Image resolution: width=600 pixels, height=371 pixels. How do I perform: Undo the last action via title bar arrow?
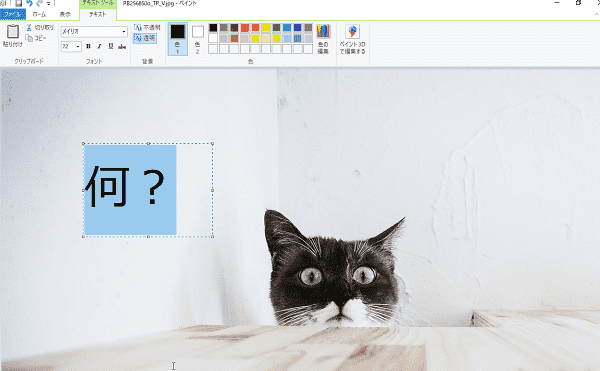point(29,3)
